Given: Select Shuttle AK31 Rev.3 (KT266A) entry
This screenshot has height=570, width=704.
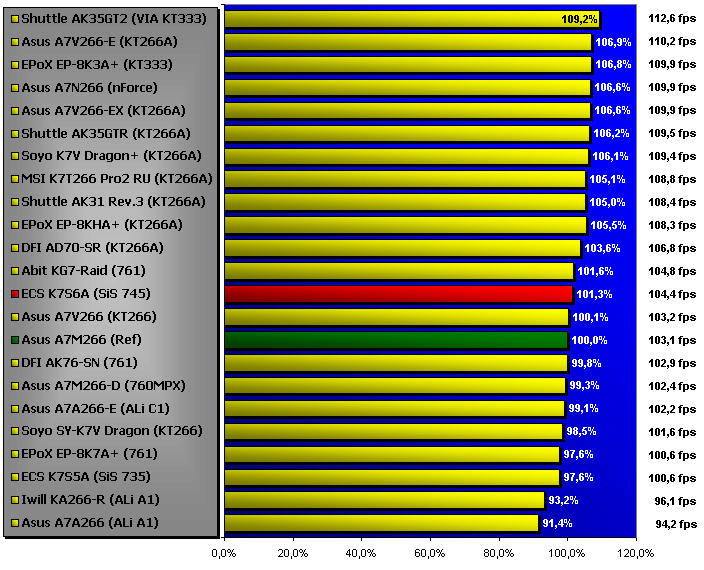Looking at the screenshot, I should (x=113, y=202).
